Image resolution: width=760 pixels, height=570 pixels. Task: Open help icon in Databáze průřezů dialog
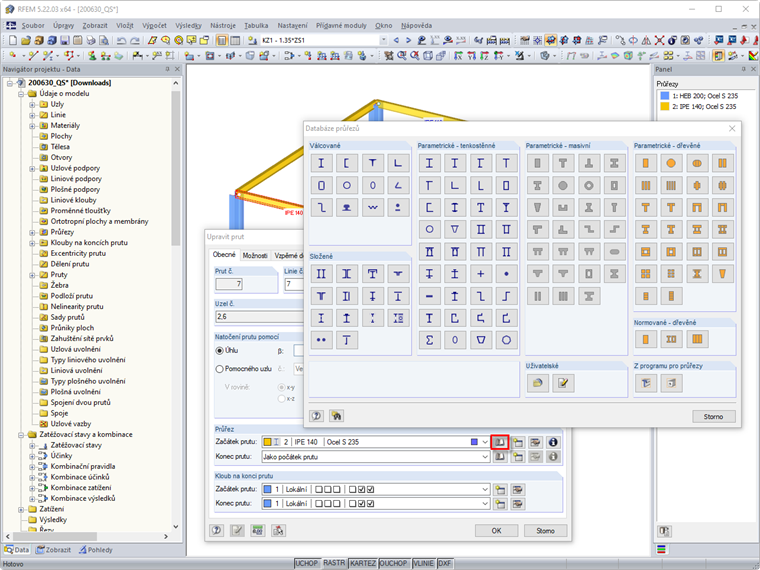[x=317, y=416]
